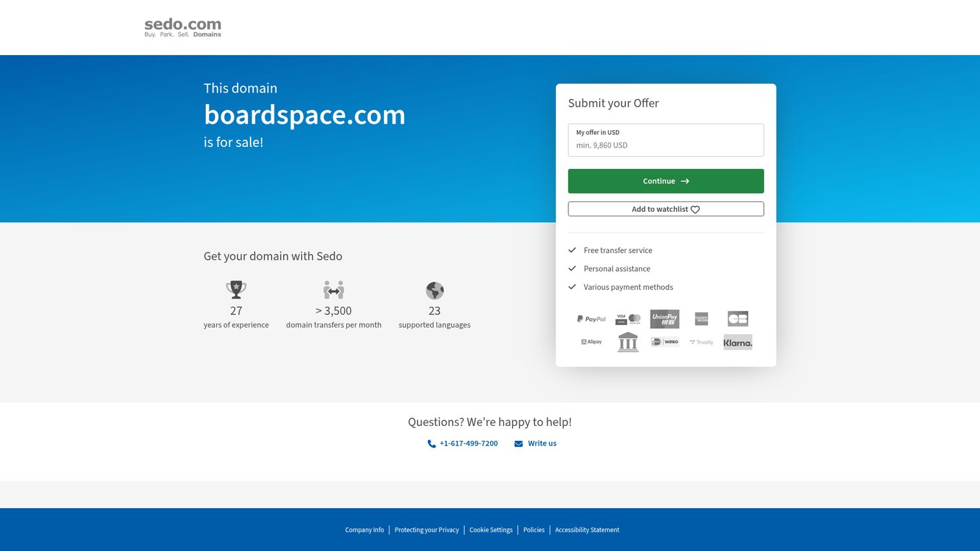Select the PayPal payment logo

click(592, 319)
